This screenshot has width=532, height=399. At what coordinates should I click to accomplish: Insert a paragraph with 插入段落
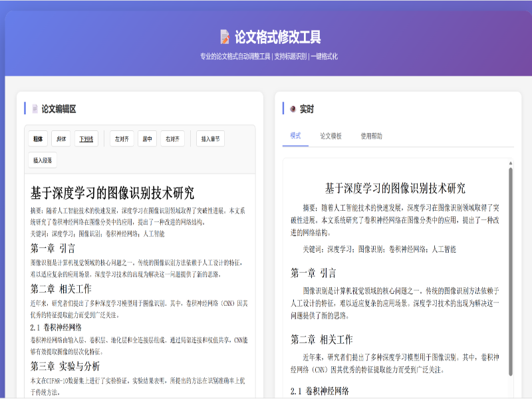point(43,160)
